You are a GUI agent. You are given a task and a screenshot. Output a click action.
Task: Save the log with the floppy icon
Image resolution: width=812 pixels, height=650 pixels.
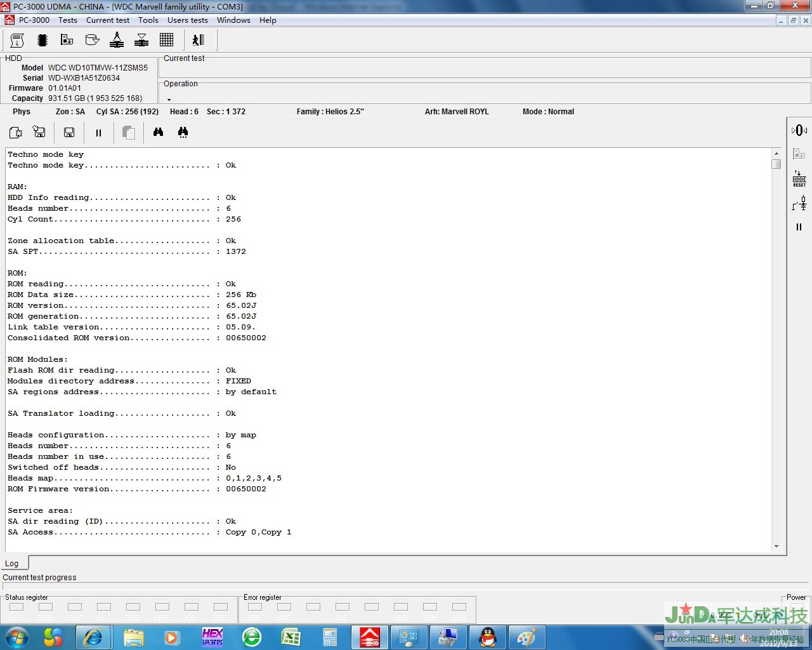(69, 132)
